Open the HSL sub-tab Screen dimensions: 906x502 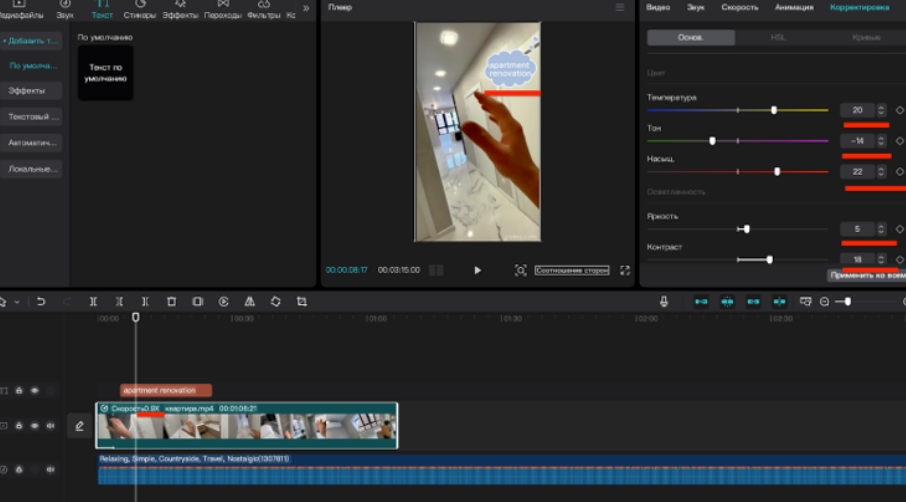777,37
